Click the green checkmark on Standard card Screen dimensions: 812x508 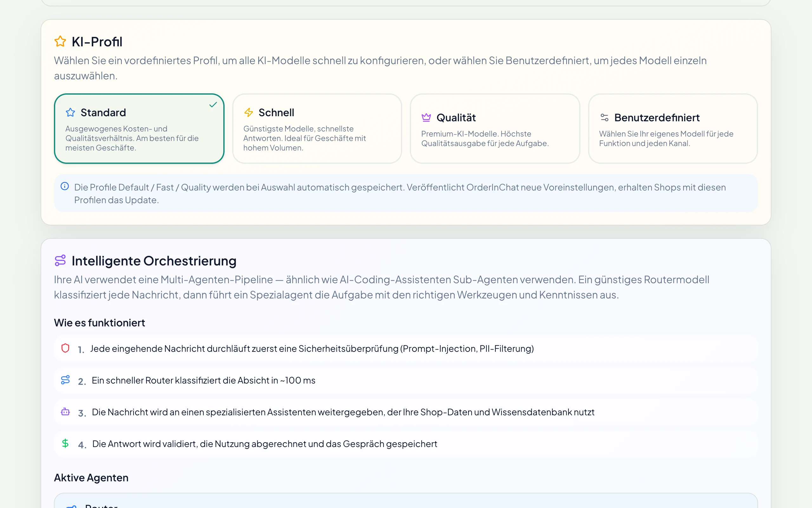[213, 105]
